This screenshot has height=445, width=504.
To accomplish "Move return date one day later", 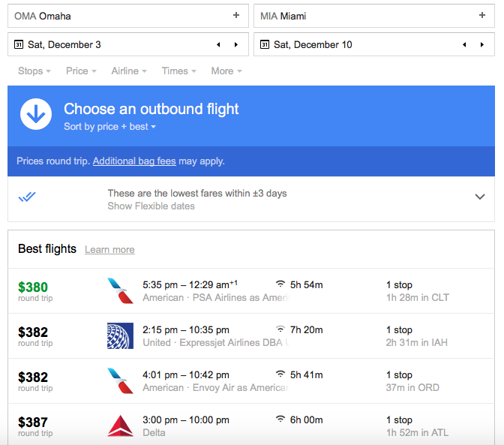I will coord(482,45).
